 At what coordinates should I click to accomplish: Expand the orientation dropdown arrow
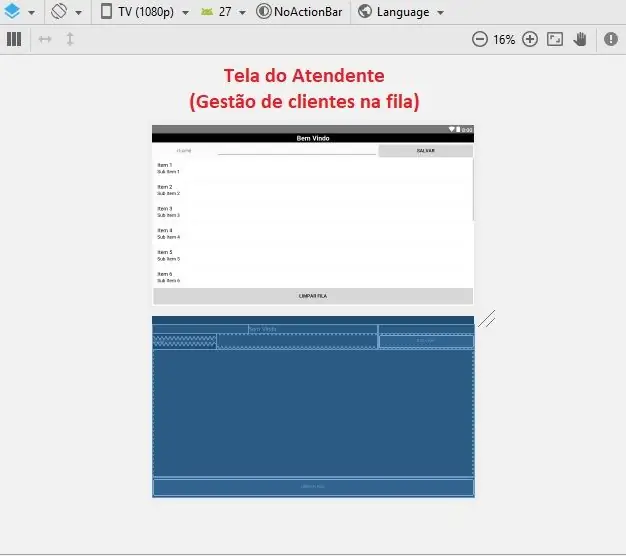(x=79, y=13)
